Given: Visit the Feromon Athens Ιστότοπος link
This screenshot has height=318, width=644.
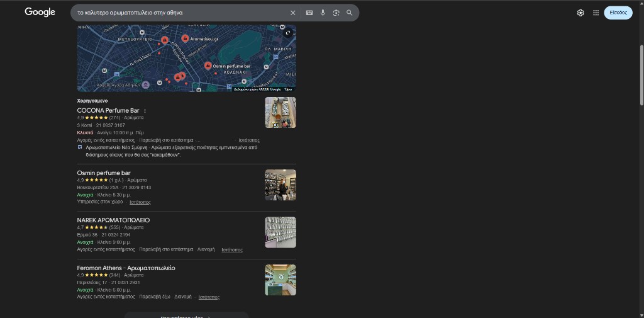Looking at the screenshot, I should tap(209, 297).
